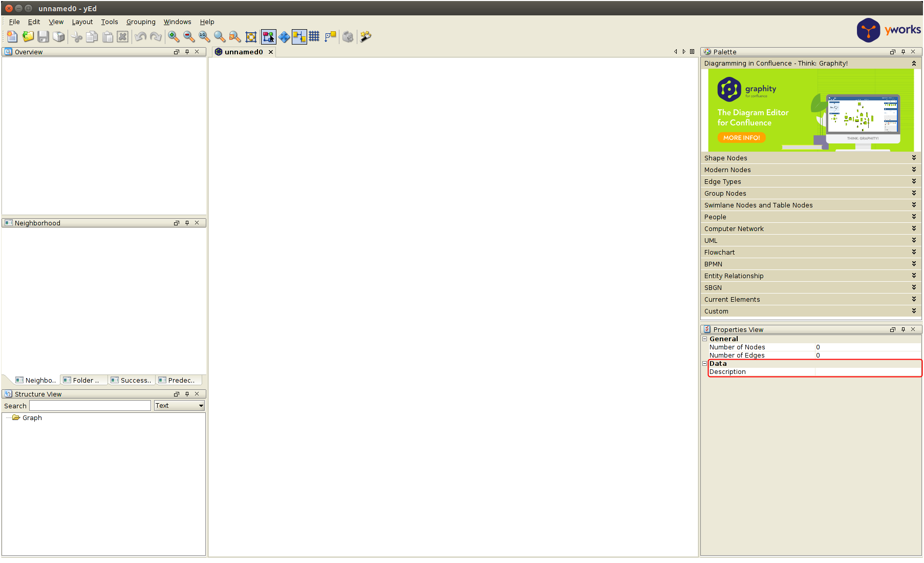Collapse the General properties group
Image resolution: width=924 pixels, height=563 pixels.
tap(704, 339)
